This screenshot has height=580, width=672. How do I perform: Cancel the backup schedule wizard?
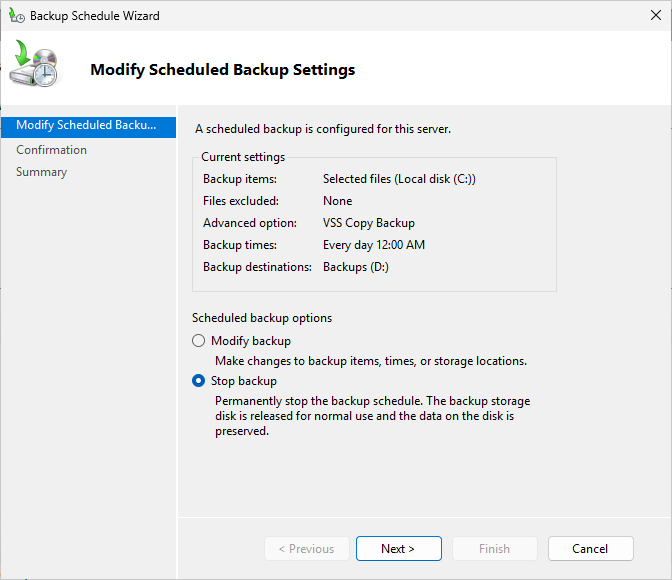[x=590, y=548]
